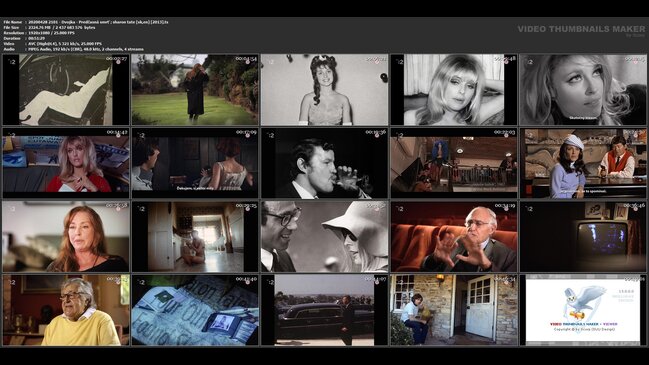
Task: Open black-and-white portrait of brunette in gown
Action: tap(324, 89)
